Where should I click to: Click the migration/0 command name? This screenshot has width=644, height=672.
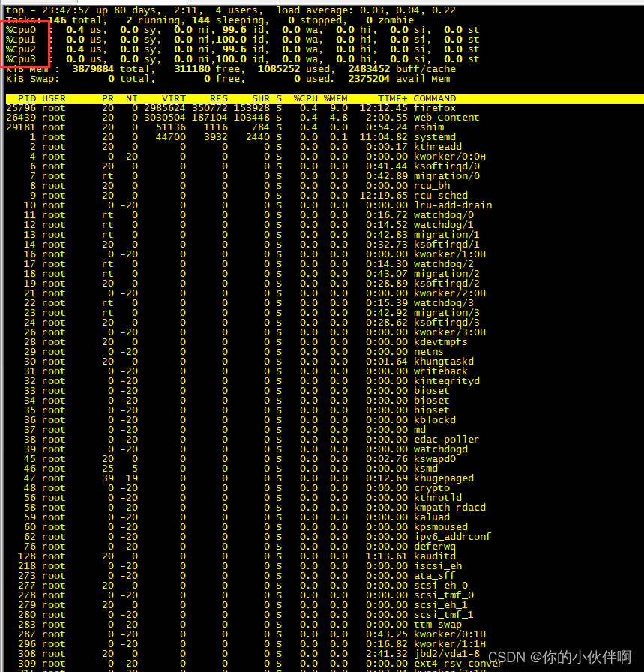tap(447, 176)
